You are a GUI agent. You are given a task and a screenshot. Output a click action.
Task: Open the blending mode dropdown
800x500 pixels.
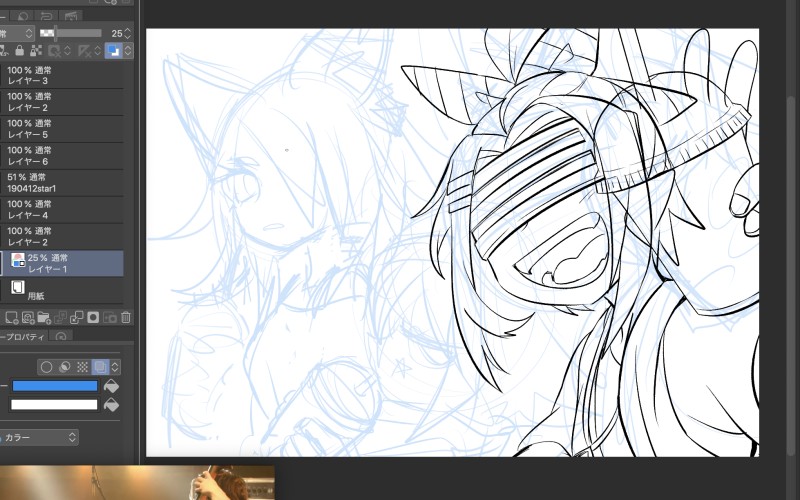(x=15, y=34)
